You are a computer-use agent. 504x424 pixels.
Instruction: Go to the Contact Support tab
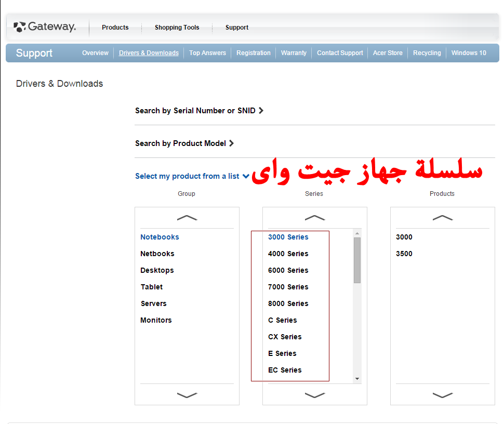340,52
